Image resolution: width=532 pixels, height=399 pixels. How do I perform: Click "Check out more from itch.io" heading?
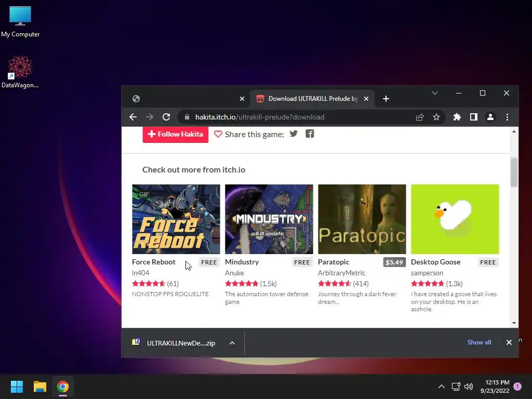pyautogui.click(x=194, y=170)
